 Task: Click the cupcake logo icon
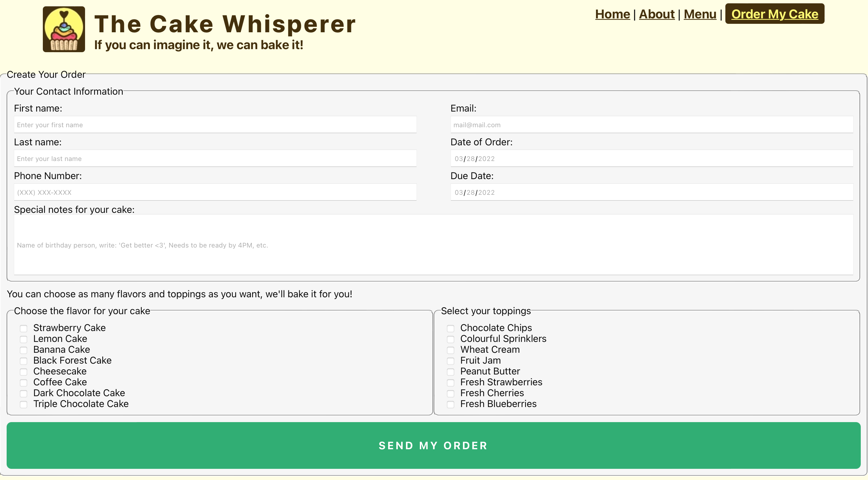(64, 29)
